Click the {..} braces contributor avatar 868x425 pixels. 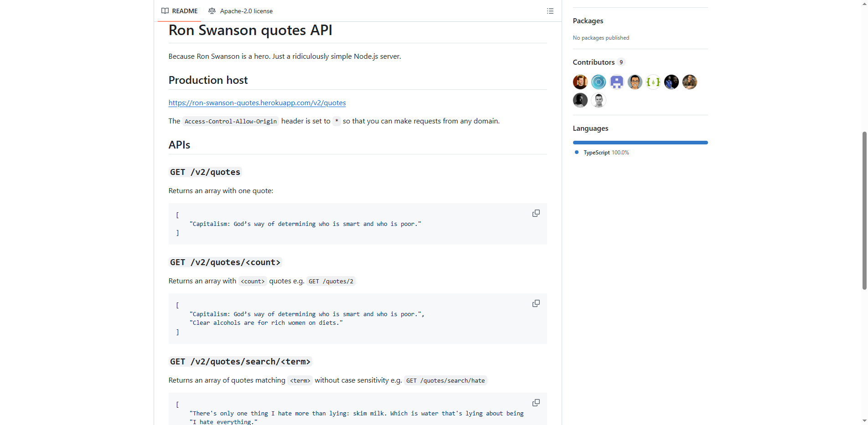click(653, 82)
